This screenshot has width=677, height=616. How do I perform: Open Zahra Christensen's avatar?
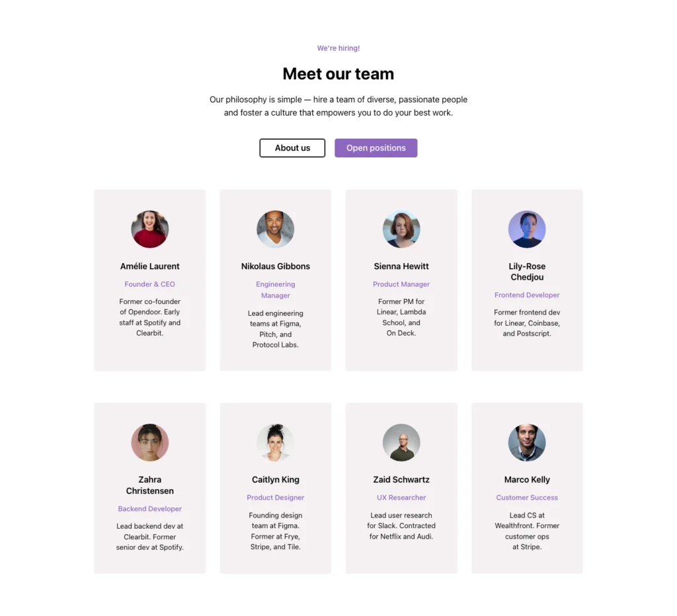[149, 442]
